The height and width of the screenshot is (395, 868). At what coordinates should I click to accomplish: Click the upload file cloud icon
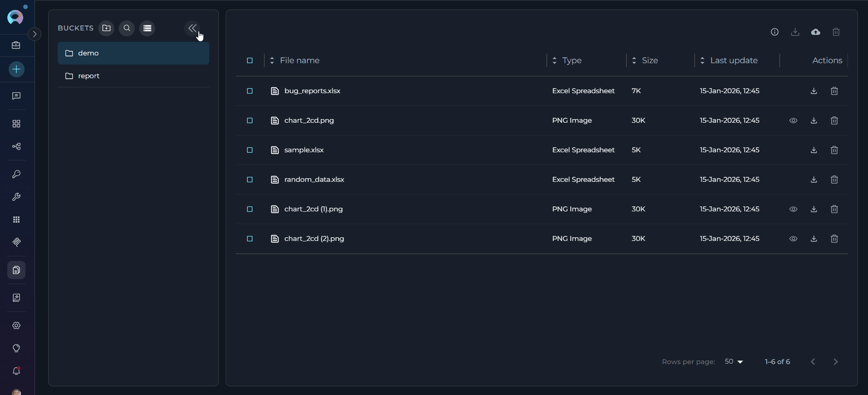pyautogui.click(x=815, y=32)
